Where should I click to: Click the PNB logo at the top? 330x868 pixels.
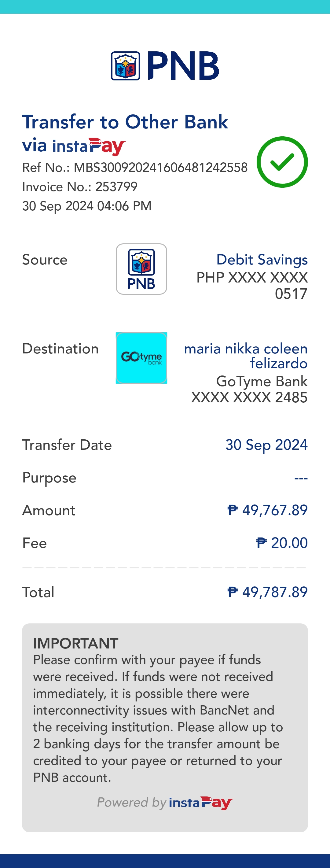click(165, 66)
